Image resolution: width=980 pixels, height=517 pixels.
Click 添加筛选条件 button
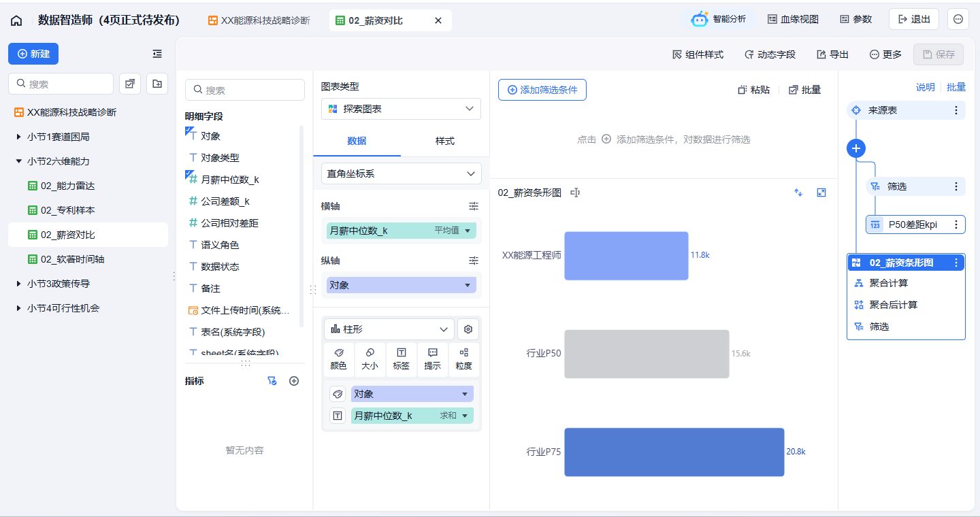[x=542, y=90]
